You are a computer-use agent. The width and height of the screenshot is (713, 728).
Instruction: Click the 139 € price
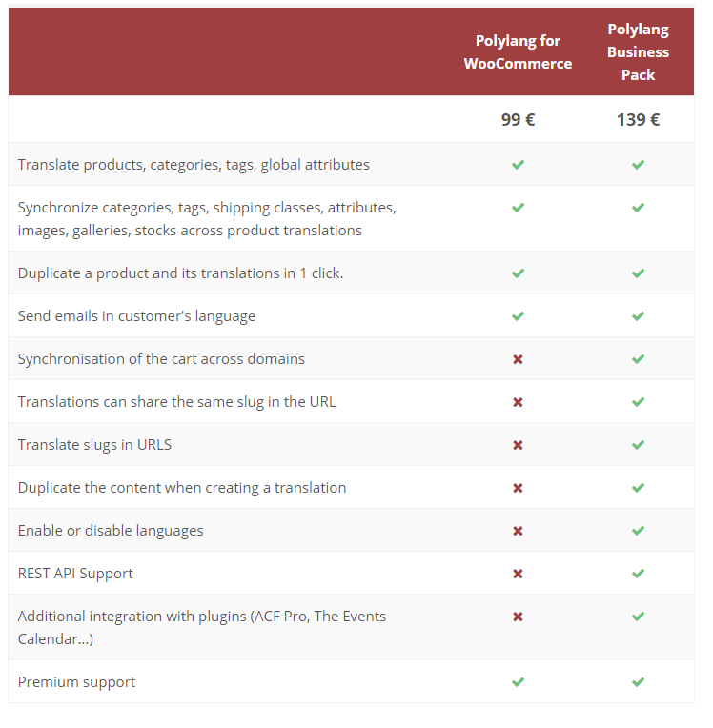click(x=638, y=120)
